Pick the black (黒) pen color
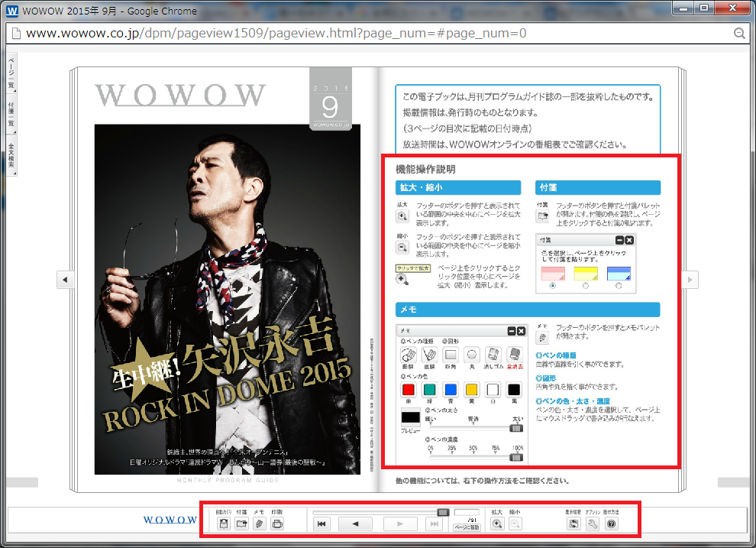 pyautogui.click(x=515, y=390)
